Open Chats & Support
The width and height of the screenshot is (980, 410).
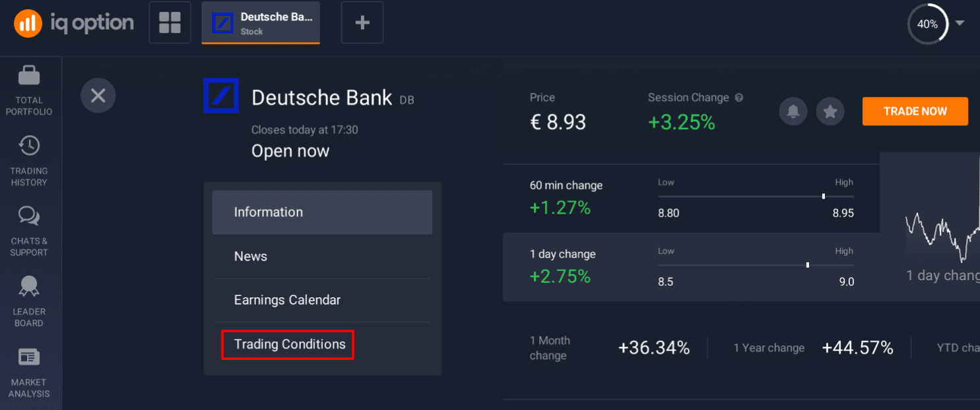point(30,229)
